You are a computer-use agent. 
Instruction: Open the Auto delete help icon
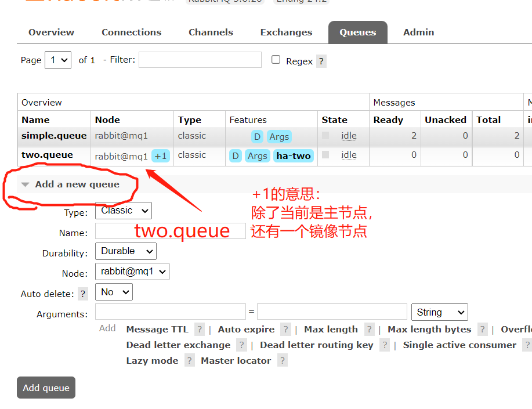[83, 294]
